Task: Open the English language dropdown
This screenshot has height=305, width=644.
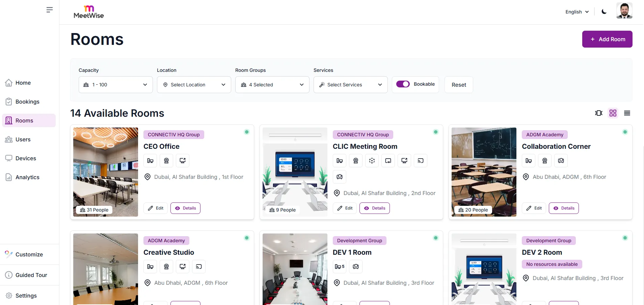Action: [577, 12]
